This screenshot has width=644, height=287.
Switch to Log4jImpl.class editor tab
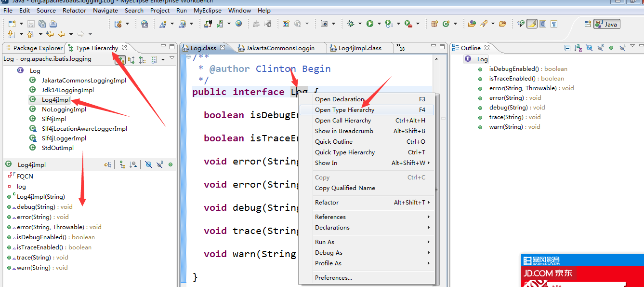(360, 48)
